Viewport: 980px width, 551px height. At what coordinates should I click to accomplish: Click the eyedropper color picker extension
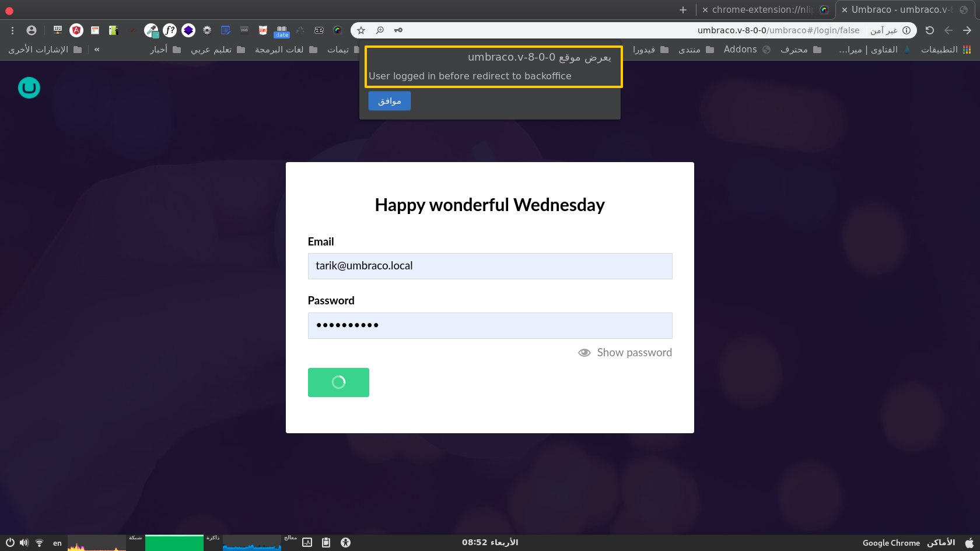(151, 30)
